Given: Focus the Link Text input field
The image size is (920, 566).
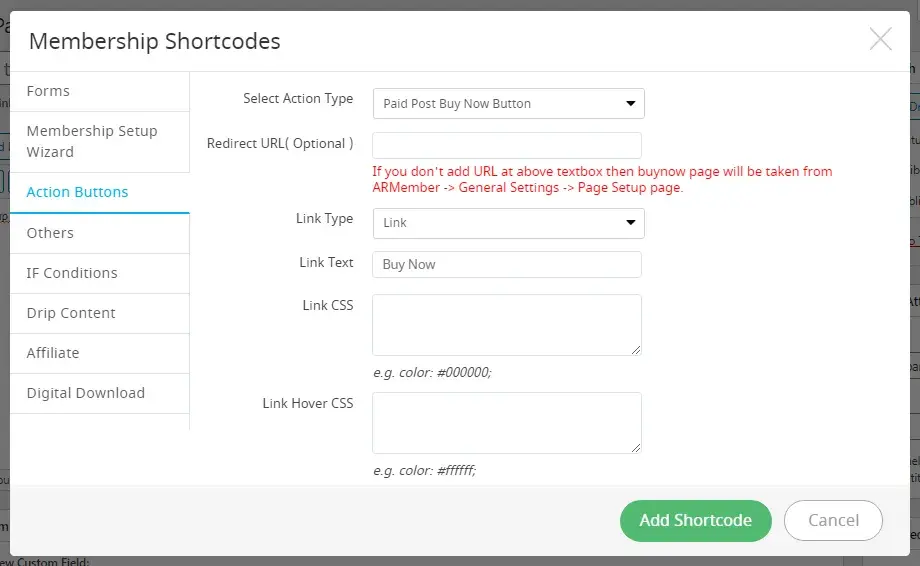Looking at the screenshot, I should 507,264.
